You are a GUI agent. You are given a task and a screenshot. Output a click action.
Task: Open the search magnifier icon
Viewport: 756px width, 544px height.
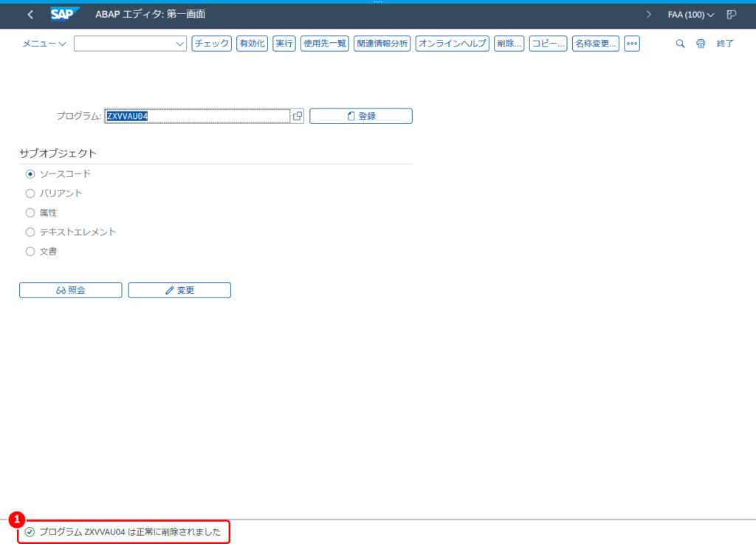pos(680,44)
